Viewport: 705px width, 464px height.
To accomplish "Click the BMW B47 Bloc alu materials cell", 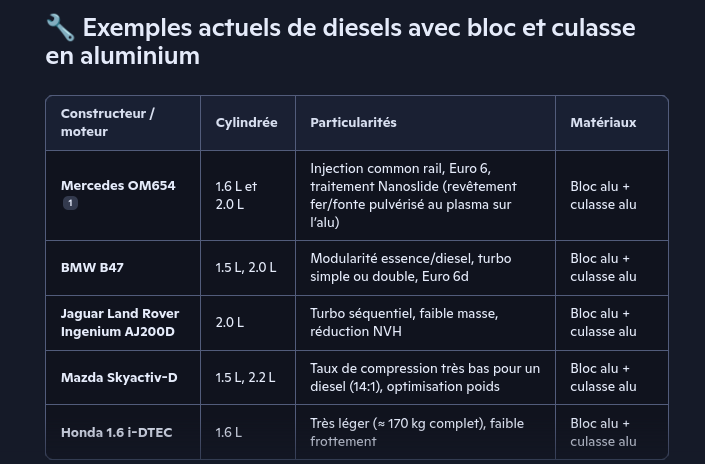I will 603,267.
